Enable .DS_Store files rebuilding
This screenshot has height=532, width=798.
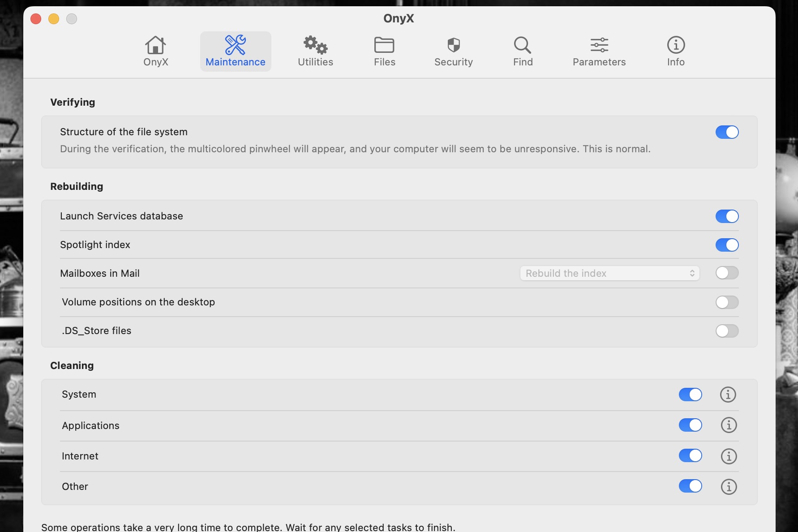click(x=727, y=331)
